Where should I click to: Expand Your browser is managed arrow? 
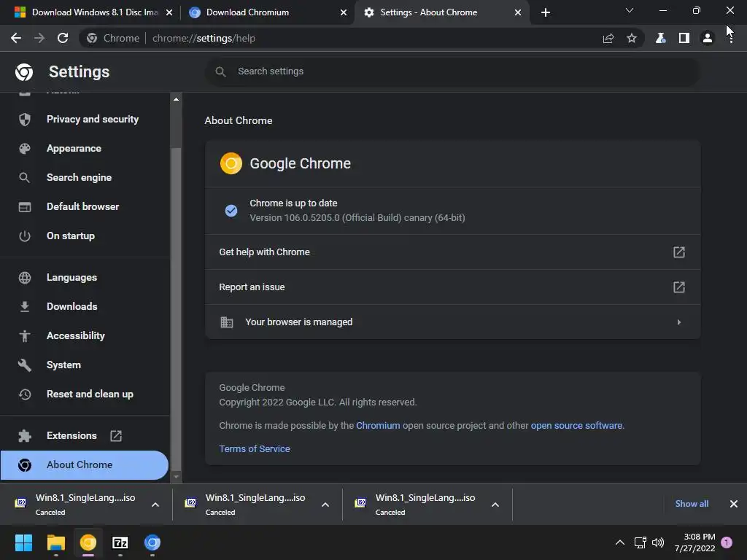pos(679,322)
